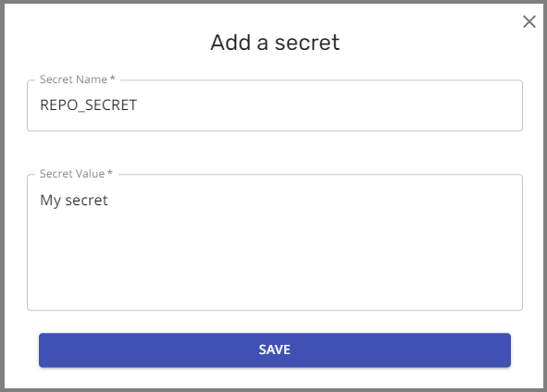Viewport: 547px width, 392px height.
Task: Place cursor on REPO_SECRET text
Action: coord(89,105)
